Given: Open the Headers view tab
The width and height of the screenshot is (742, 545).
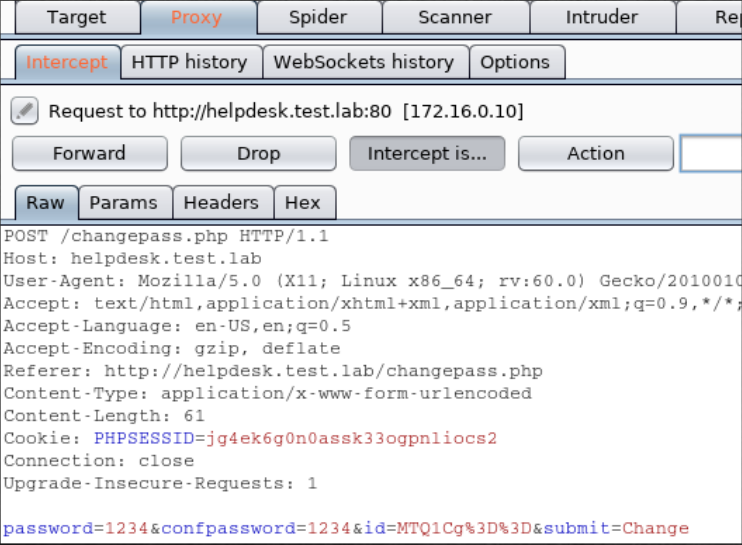Looking at the screenshot, I should click(221, 203).
